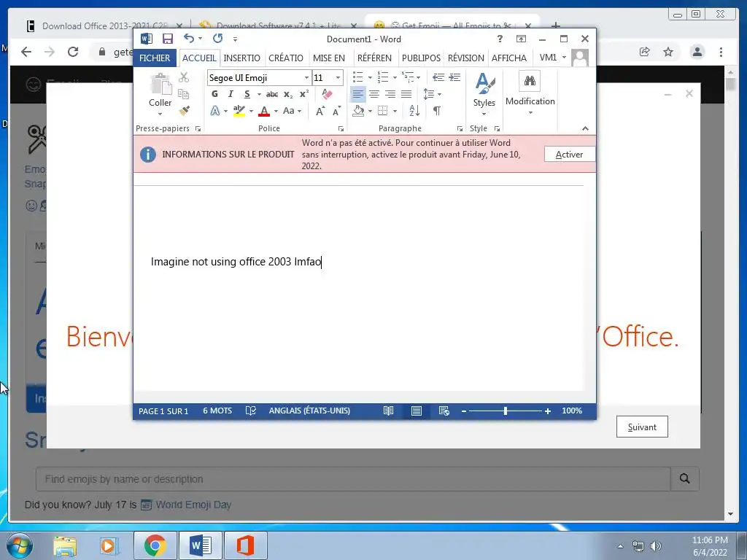The image size is (747, 560).
Task: Undo the last action in Word
Action: pos(189,39)
